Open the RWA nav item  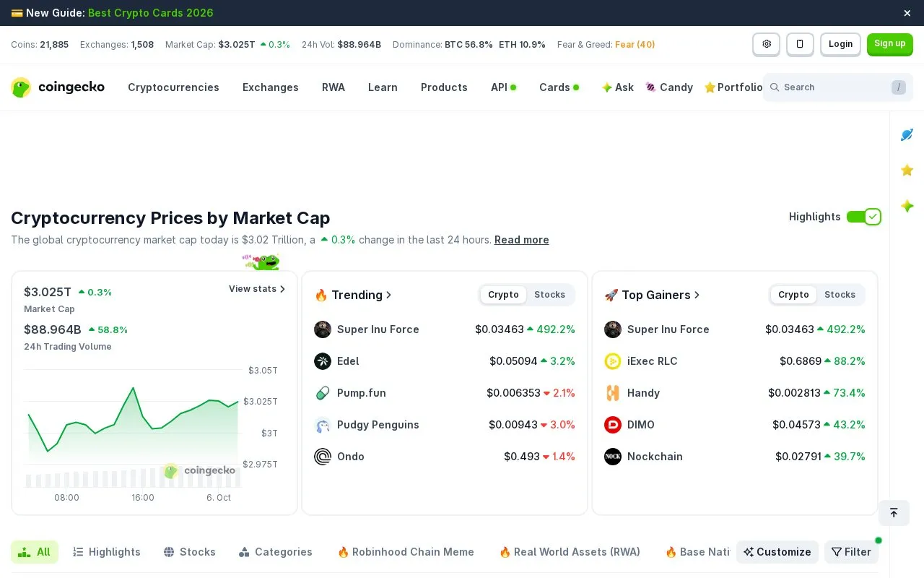(x=334, y=87)
